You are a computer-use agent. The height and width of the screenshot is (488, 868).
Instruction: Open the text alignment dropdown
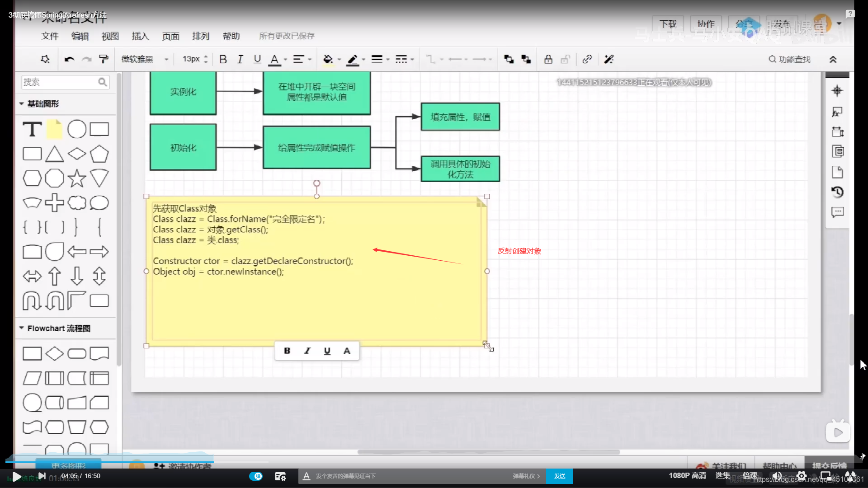pos(302,59)
